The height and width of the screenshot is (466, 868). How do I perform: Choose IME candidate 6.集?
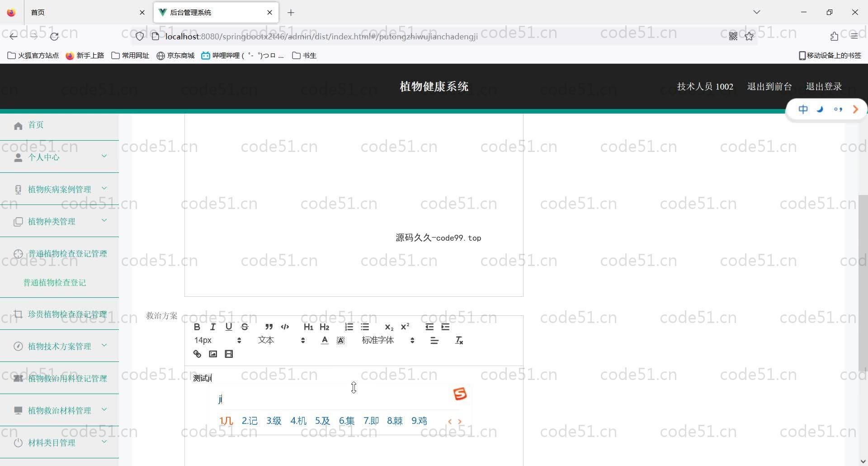tap(347, 421)
